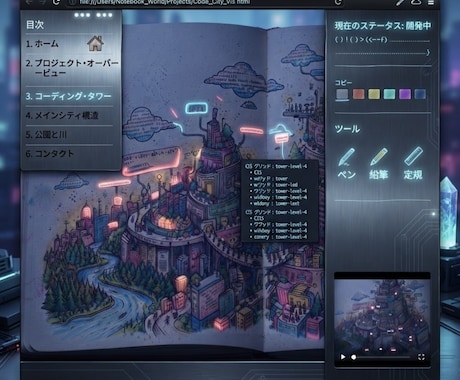Image resolution: width=460 pixels, height=380 pixels.
Task: Click the browser reload icon
Action: [56, 2]
